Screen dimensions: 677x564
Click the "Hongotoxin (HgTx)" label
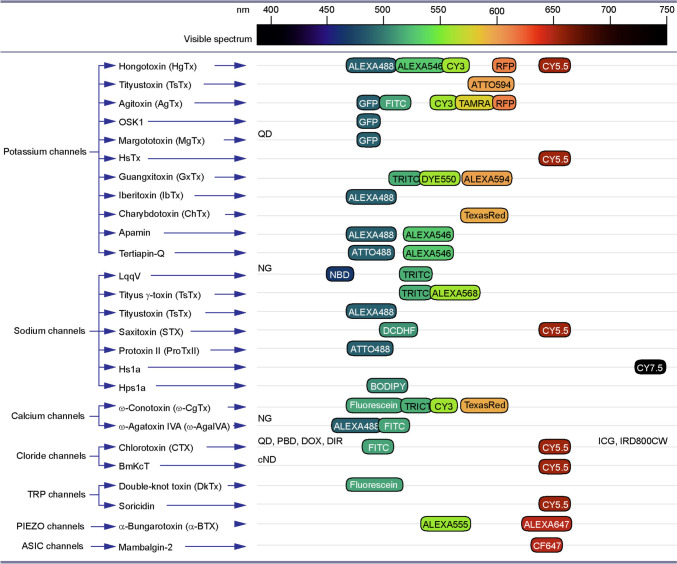click(158, 66)
